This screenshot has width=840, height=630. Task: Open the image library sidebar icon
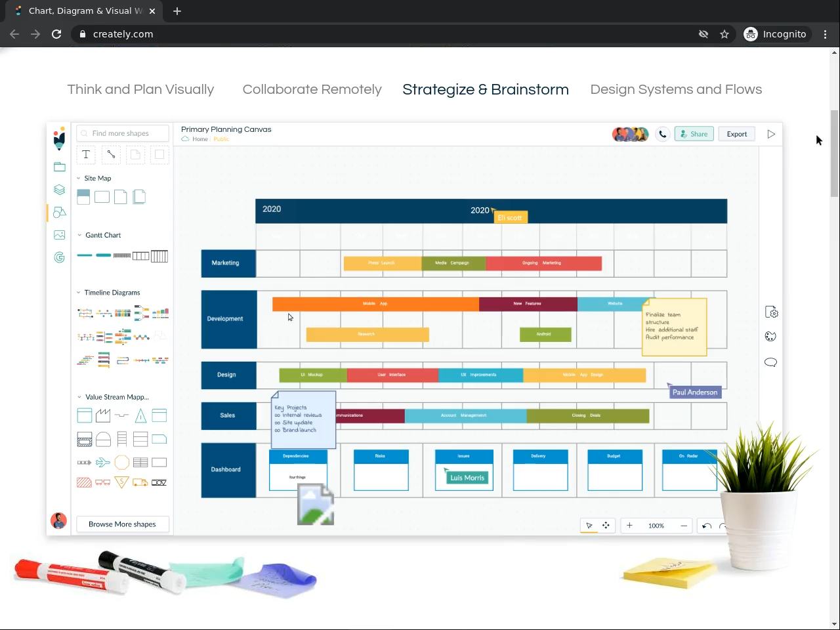tap(59, 235)
